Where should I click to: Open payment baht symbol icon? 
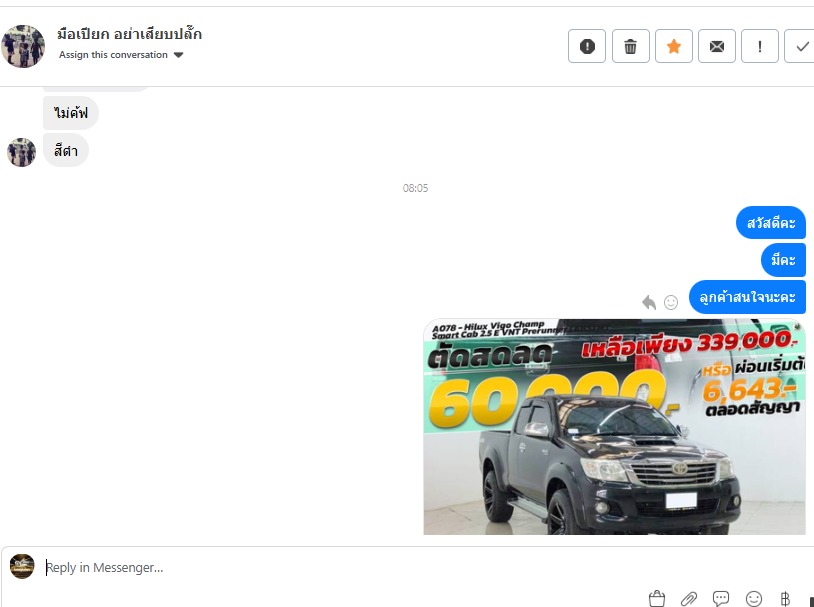(x=785, y=599)
